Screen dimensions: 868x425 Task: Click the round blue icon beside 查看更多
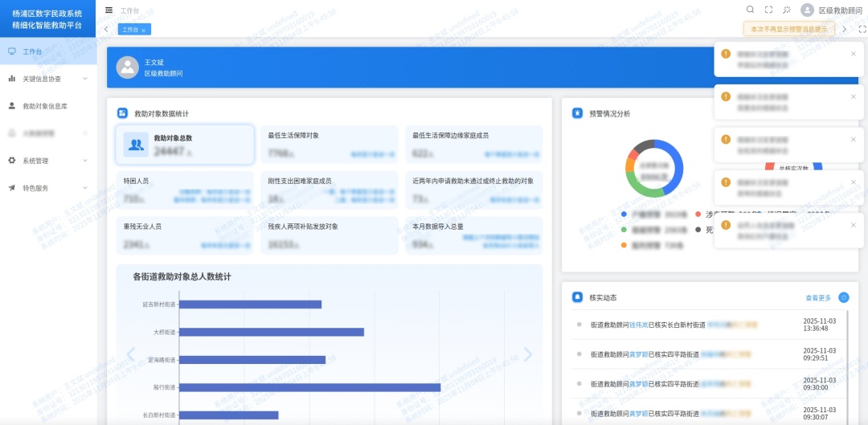point(843,297)
